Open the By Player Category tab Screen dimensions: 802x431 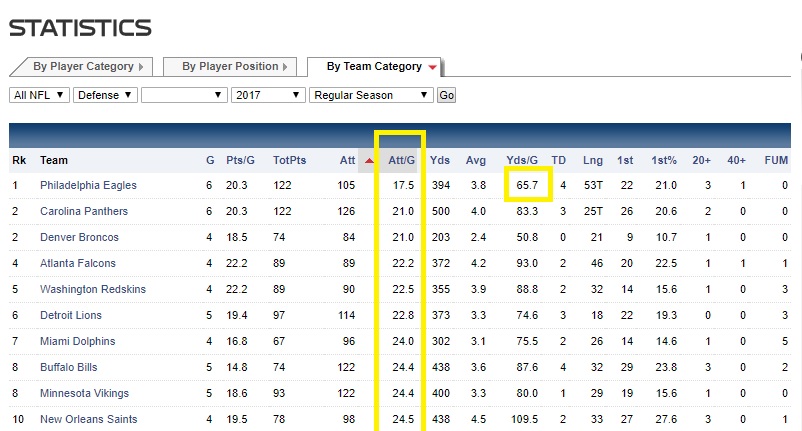(82, 67)
